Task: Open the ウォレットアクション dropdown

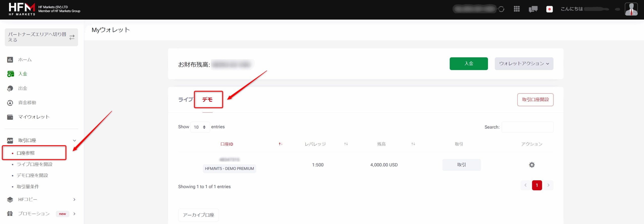Action: click(x=524, y=64)
